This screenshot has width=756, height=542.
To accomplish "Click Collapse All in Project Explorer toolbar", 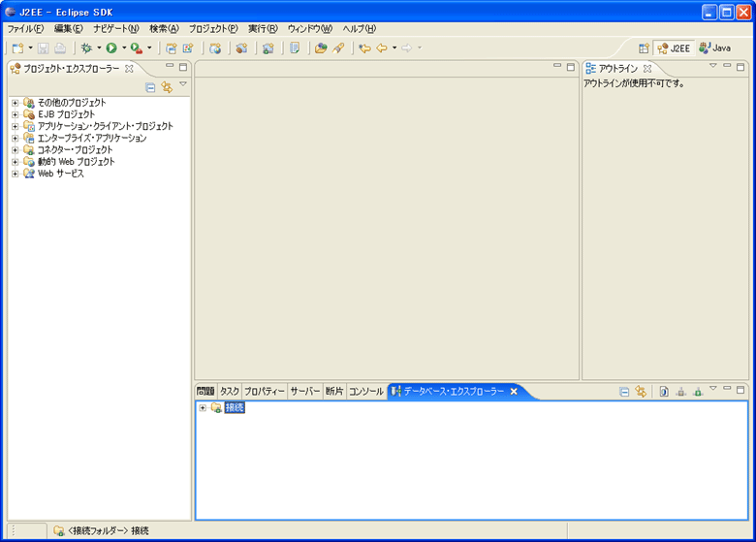I will coord(150,87).
